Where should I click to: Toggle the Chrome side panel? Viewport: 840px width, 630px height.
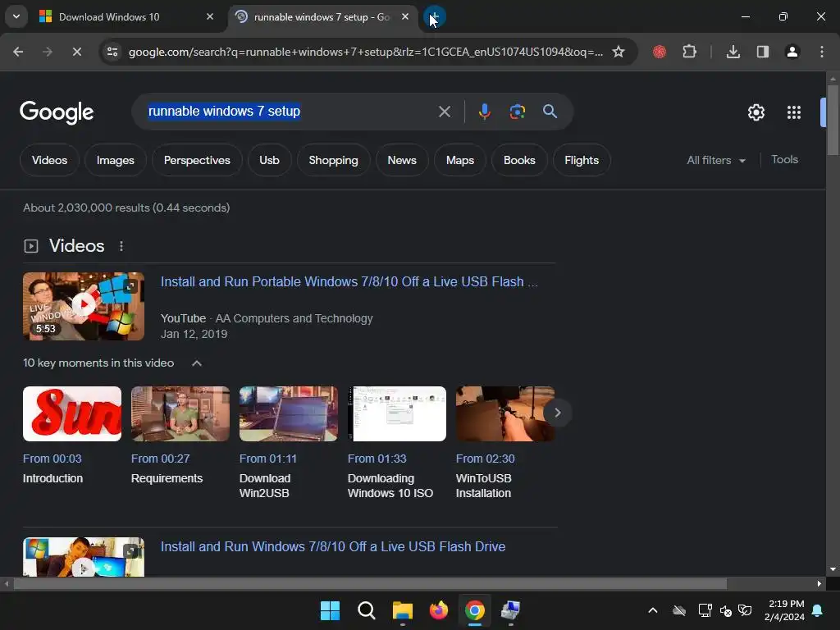(763, 52)
